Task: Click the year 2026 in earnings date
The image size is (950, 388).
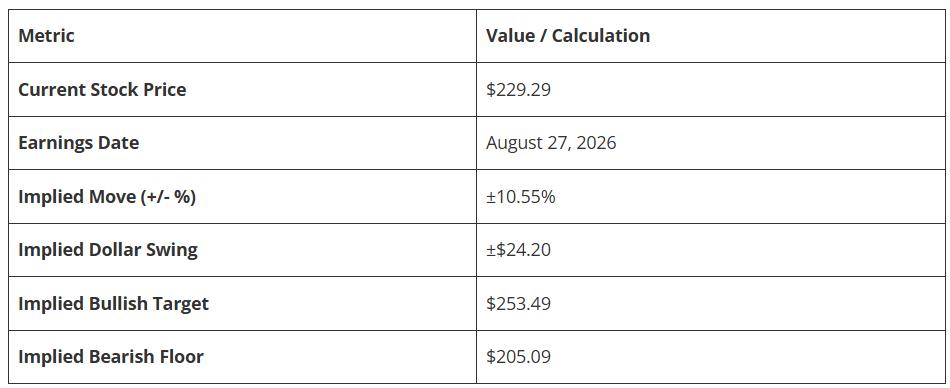Action: (596, 143)
